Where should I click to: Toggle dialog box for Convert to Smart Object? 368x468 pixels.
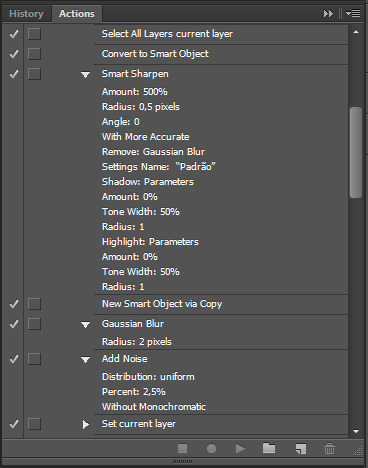click(34, 54)
